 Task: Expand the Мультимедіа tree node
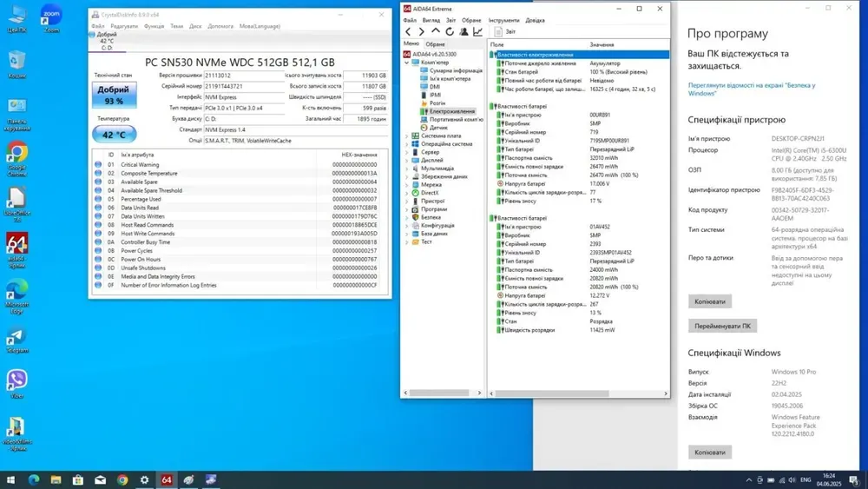pyautogui.click(x=407, y=169)
